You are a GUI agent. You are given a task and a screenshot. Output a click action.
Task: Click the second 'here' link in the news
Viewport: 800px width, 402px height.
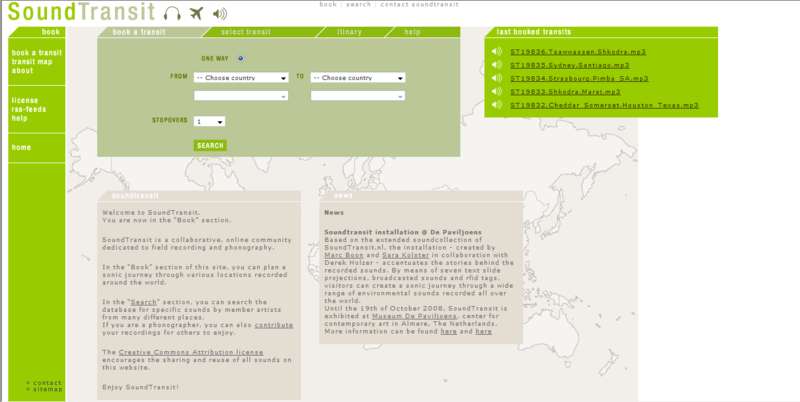coord(484,332)
